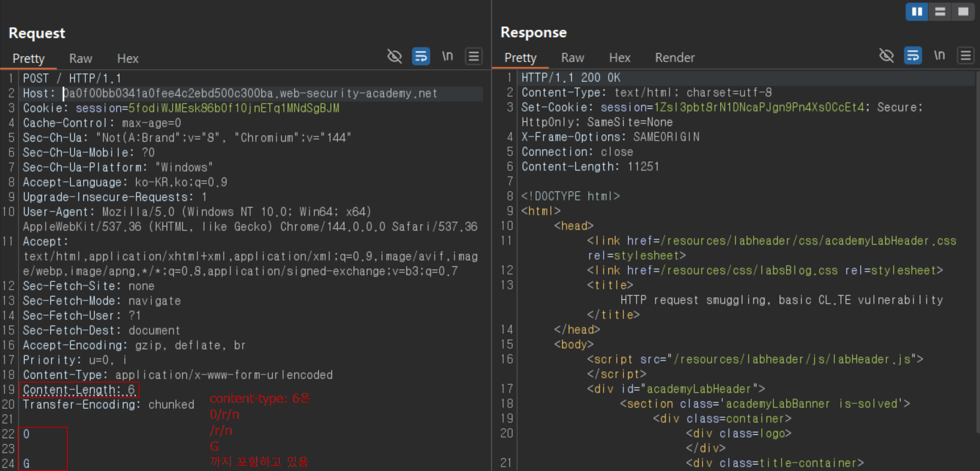Select the Hex tab in Response

click(x=620, y=57)
